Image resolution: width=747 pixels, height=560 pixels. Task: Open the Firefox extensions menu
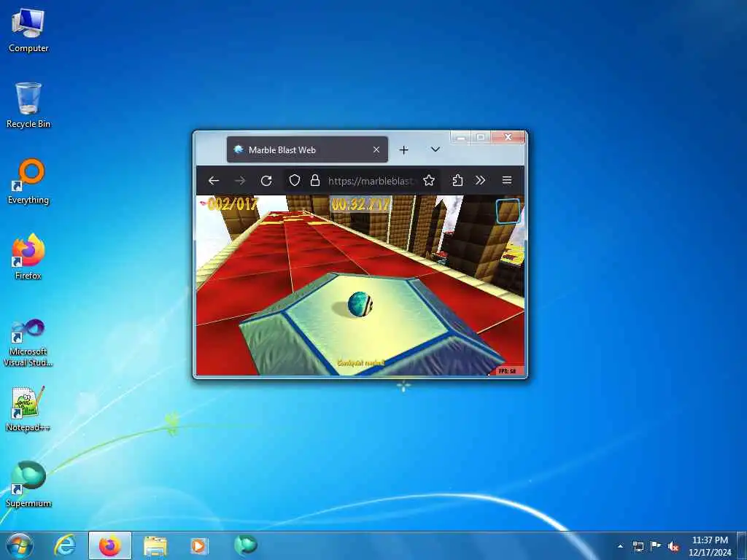(457, 181)
